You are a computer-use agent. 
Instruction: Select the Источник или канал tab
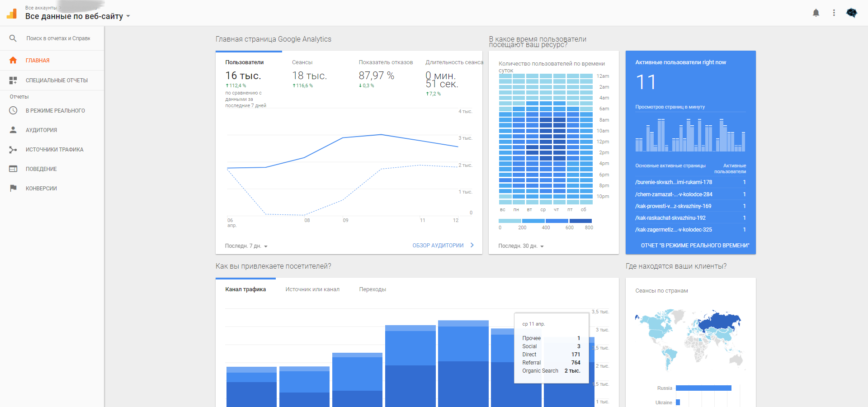[x=312, y=289]
